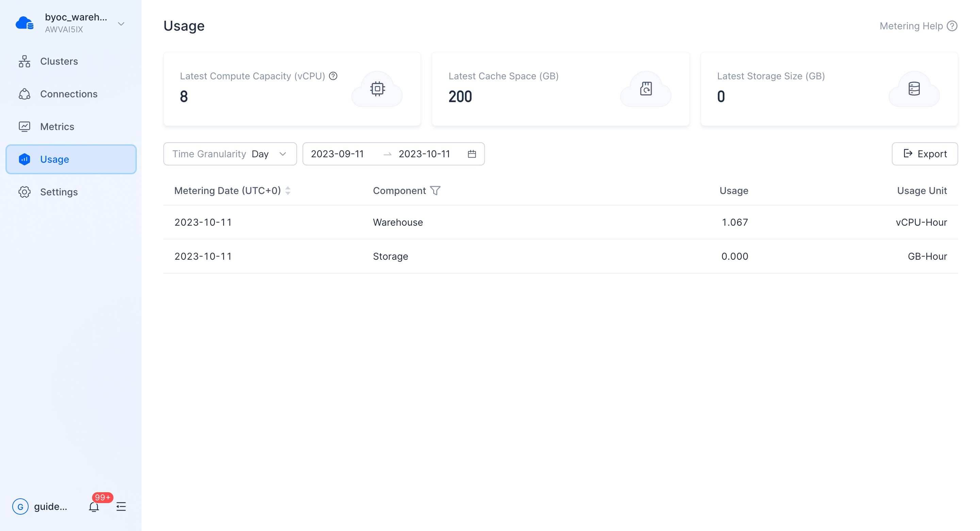Click the compute chip cloud icon
This screenshot has height=531, width=980.
[x=377, y=89]
